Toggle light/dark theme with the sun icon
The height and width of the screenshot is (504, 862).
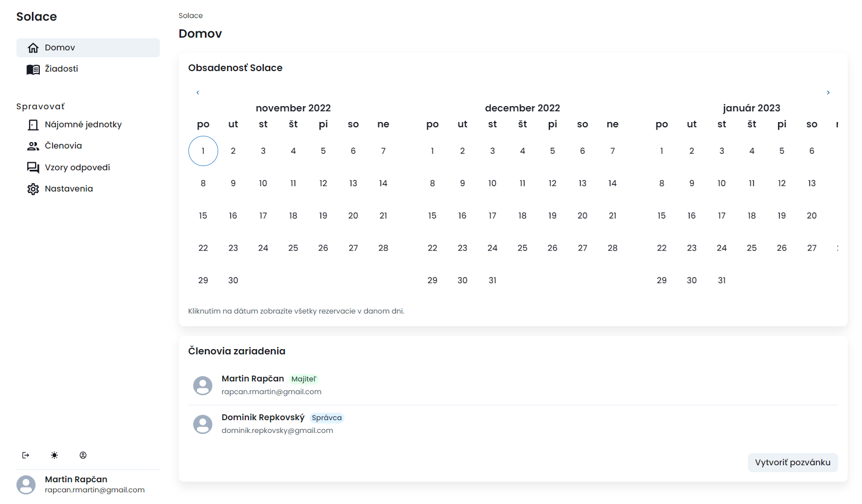54,455
